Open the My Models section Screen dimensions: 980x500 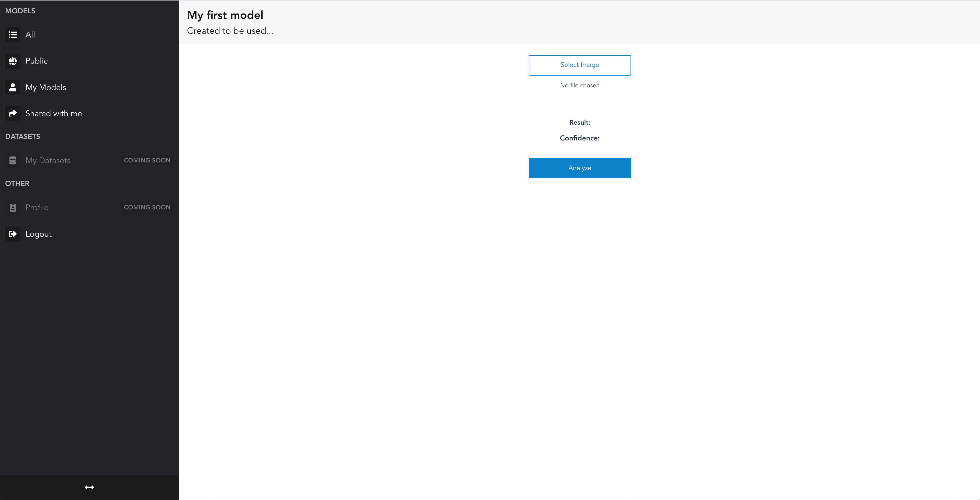tap(46, 87)
